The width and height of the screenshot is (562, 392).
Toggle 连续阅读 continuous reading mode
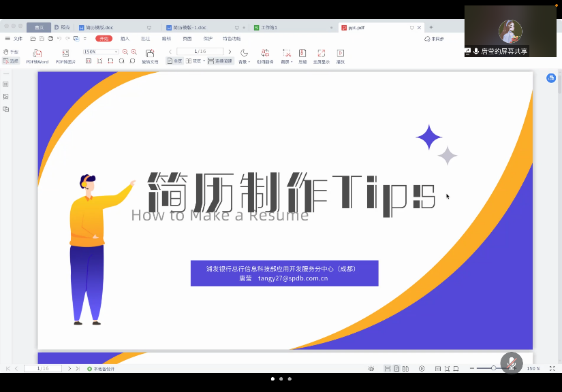tap(220, 61)
